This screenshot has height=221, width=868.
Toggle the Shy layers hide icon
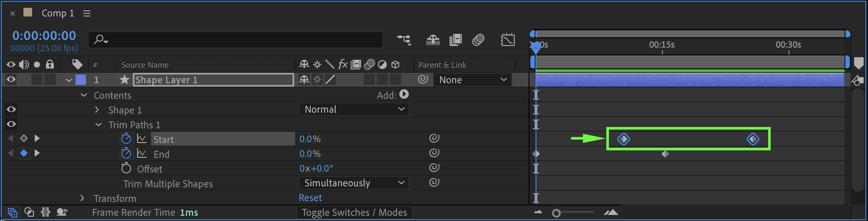point(433,40)
